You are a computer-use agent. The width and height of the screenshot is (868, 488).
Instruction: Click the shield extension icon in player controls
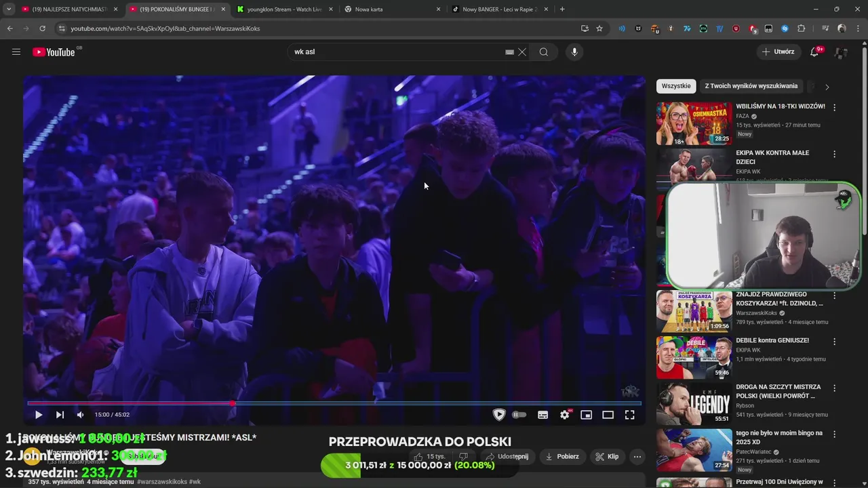(x=499, y=415)
